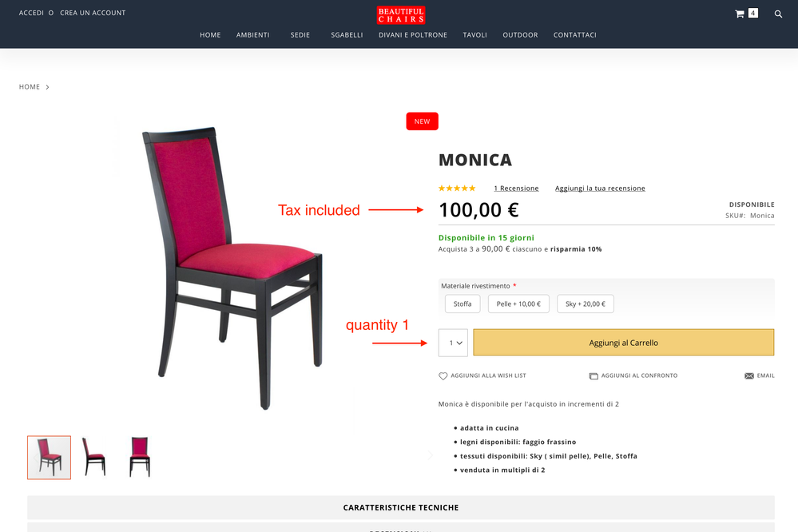Click the Email envelope icon
The height and width of the screenshot is (532, 798).
click(749, 375)
